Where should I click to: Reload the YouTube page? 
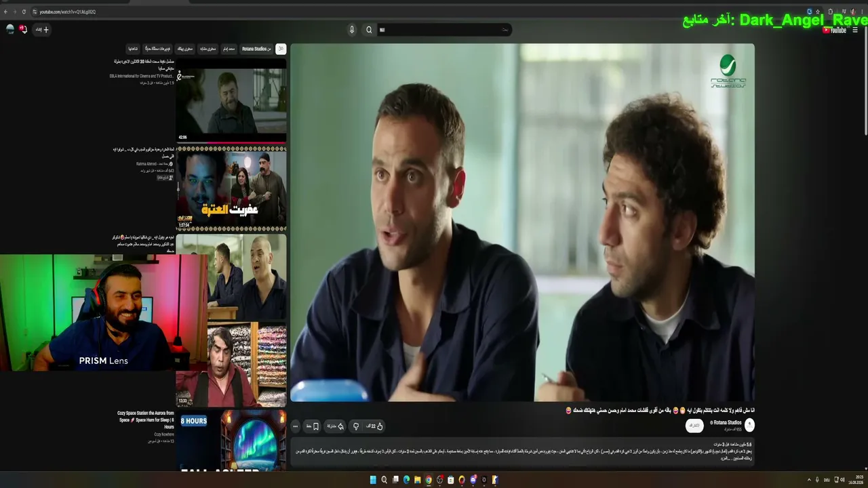[24, 12]
